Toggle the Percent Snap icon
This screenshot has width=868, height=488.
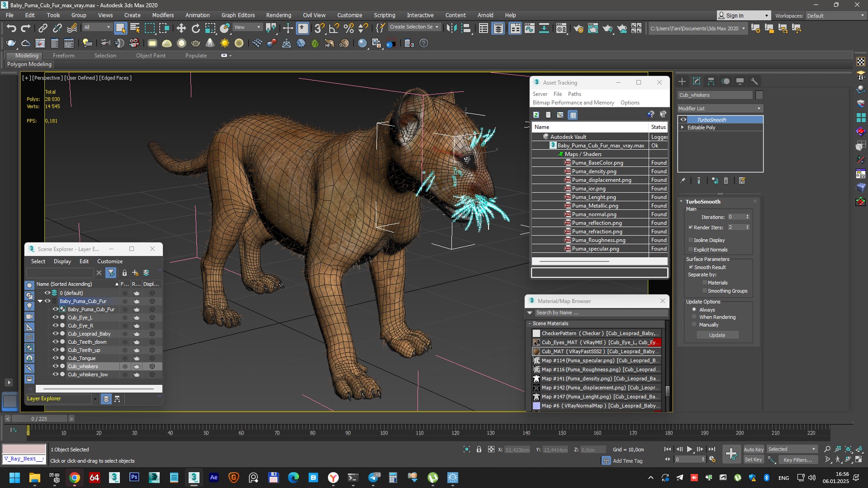tap(348, 28)
